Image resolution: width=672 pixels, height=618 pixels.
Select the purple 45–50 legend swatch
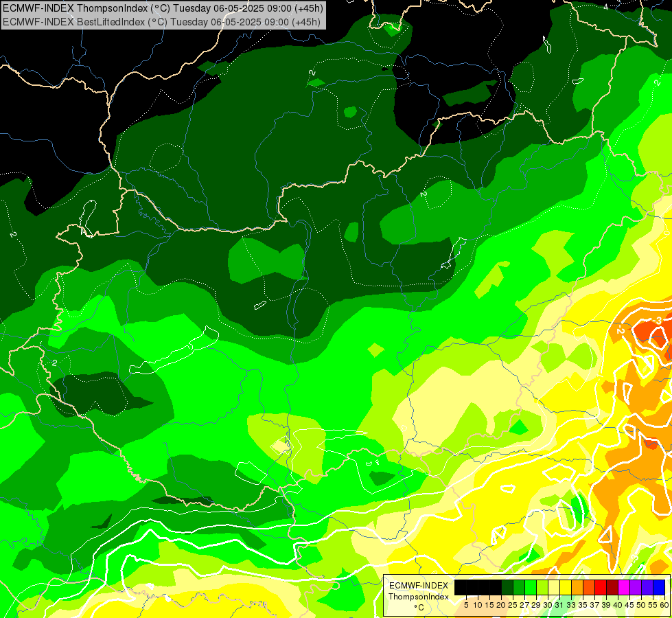(x=636, y=587)
